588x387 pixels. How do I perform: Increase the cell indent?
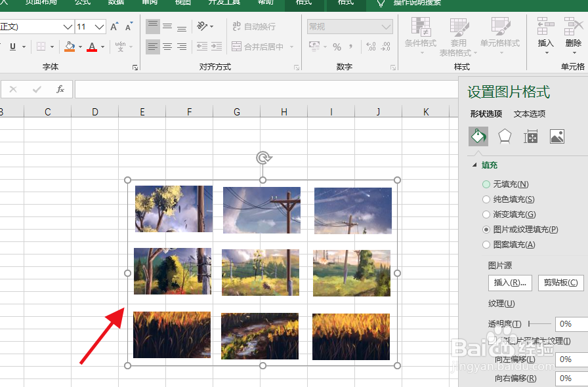coord(217,47)
